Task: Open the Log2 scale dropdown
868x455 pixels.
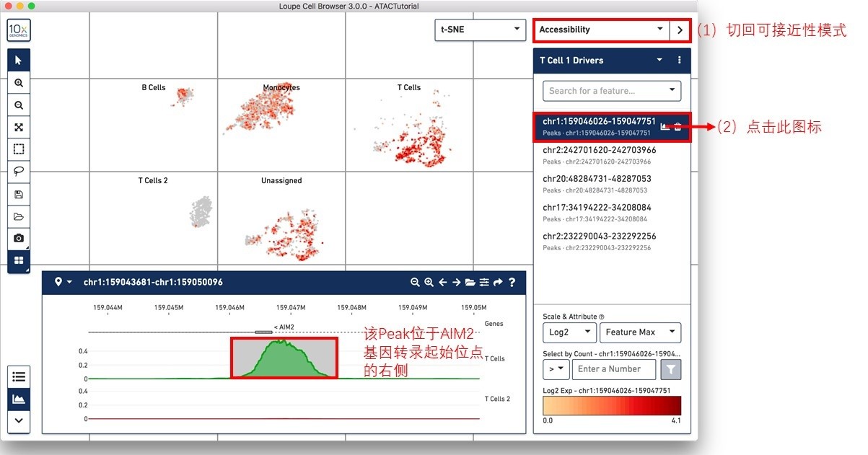Action: coord(569,332)
